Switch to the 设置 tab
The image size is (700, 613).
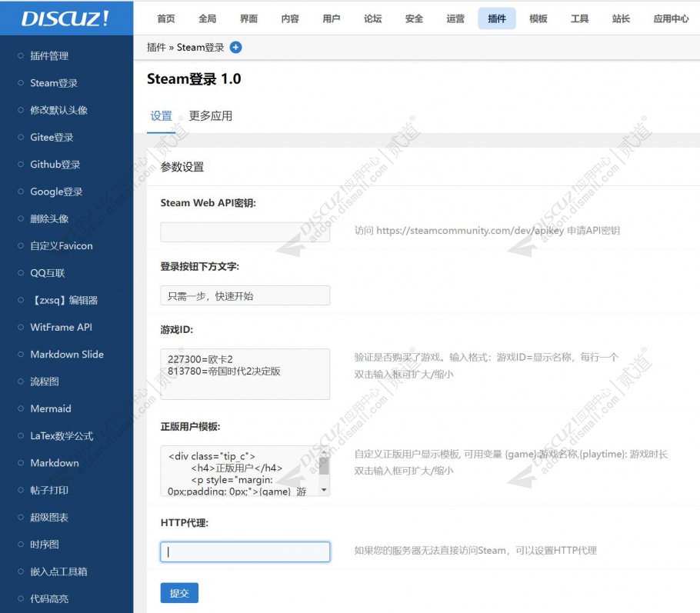162,116
